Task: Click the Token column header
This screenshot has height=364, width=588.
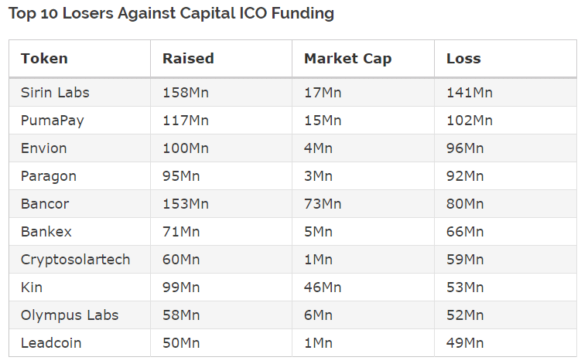Action: (44, 59)
